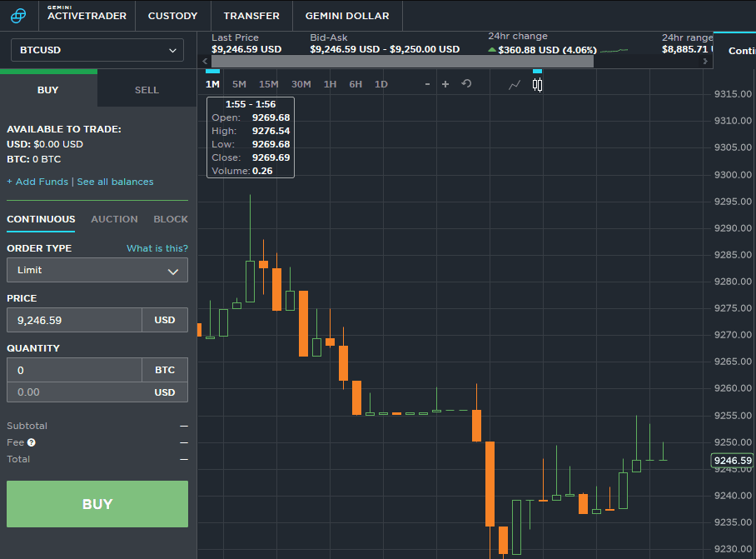Open the BTCUSD trading pair dropdown
Screen dimensions: 756x559
(x=97, y=50)
